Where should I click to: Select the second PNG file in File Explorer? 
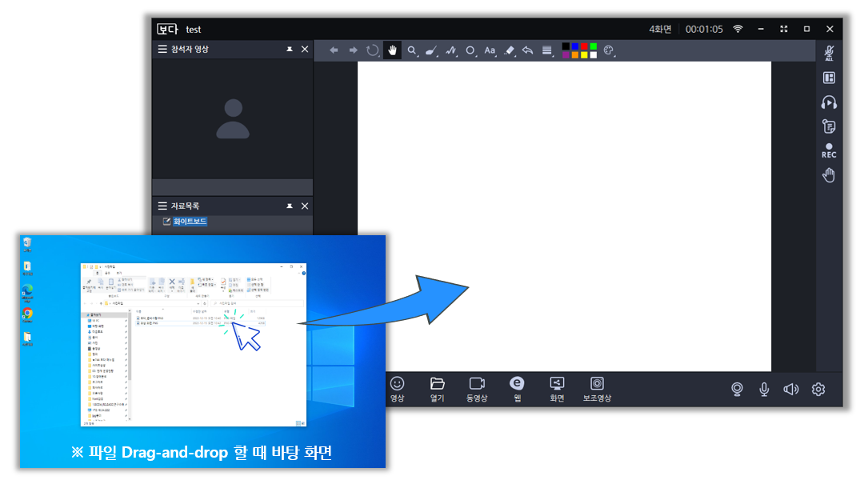(201, 323)
